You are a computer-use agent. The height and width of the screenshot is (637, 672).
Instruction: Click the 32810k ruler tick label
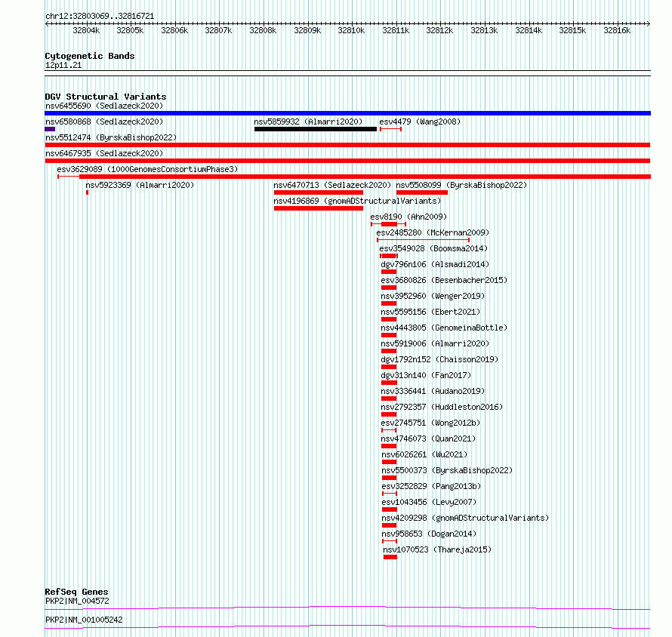pyautogui.click(x=351, y=30)
